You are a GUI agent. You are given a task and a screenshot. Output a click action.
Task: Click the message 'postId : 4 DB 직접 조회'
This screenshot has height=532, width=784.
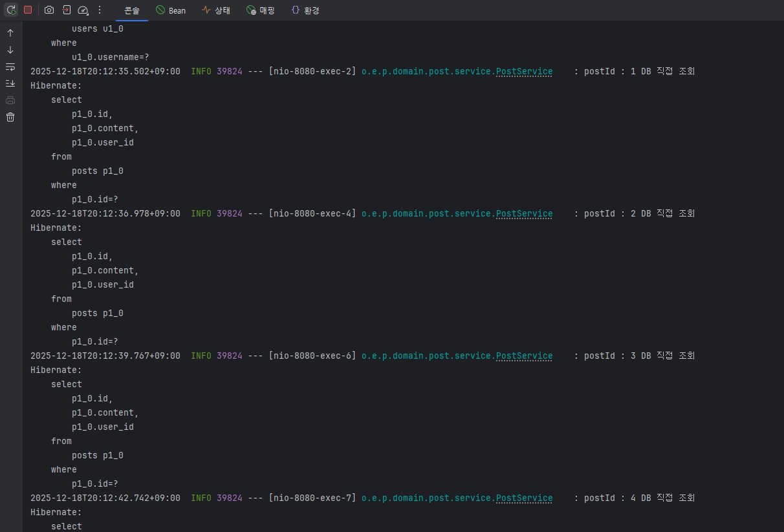click(640, 498)
